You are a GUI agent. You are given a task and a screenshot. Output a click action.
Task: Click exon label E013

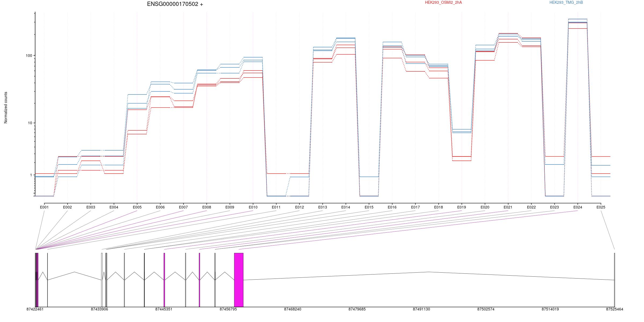tap(323, 207)
